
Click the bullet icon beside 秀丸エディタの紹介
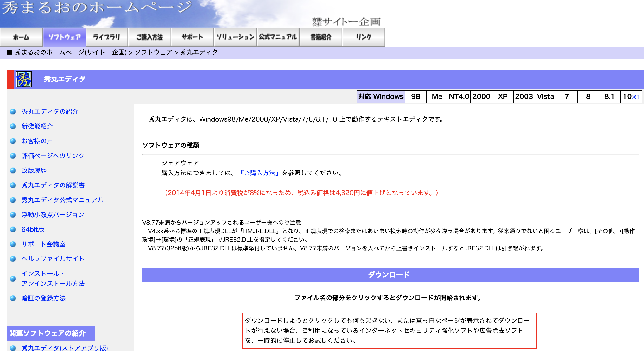[13, 112]
